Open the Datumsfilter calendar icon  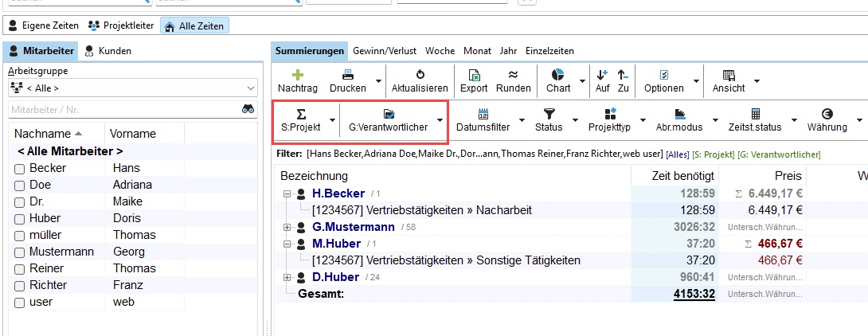(483, 114)
